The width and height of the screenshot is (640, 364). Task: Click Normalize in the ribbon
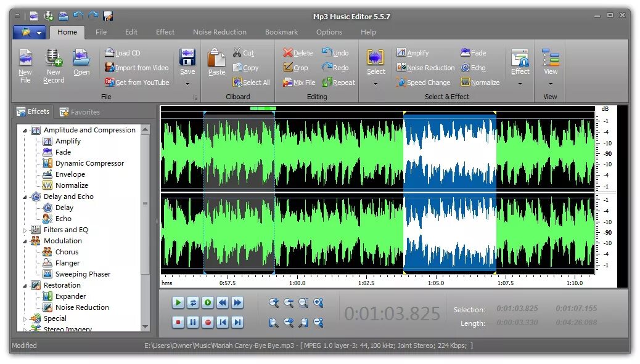480,83
